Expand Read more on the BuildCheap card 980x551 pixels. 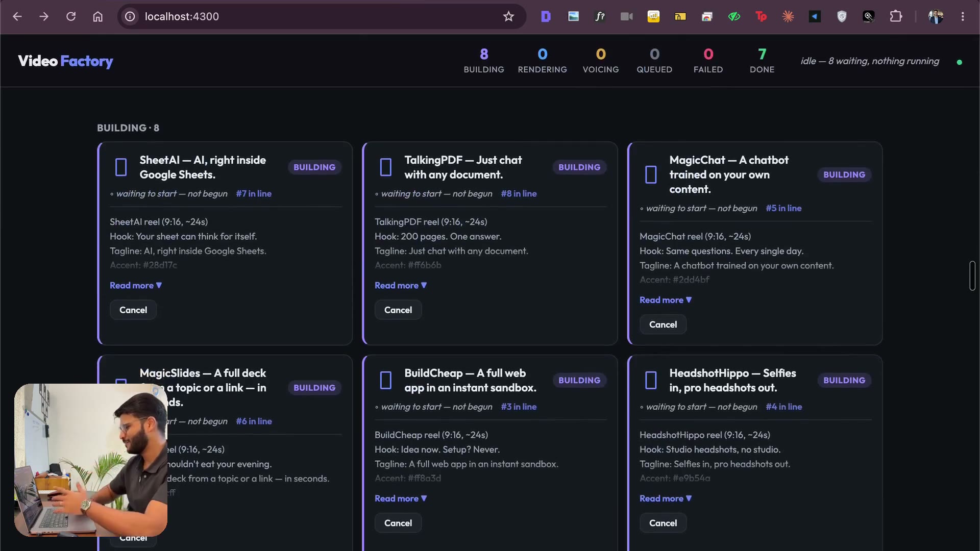(x=401, y=498)
